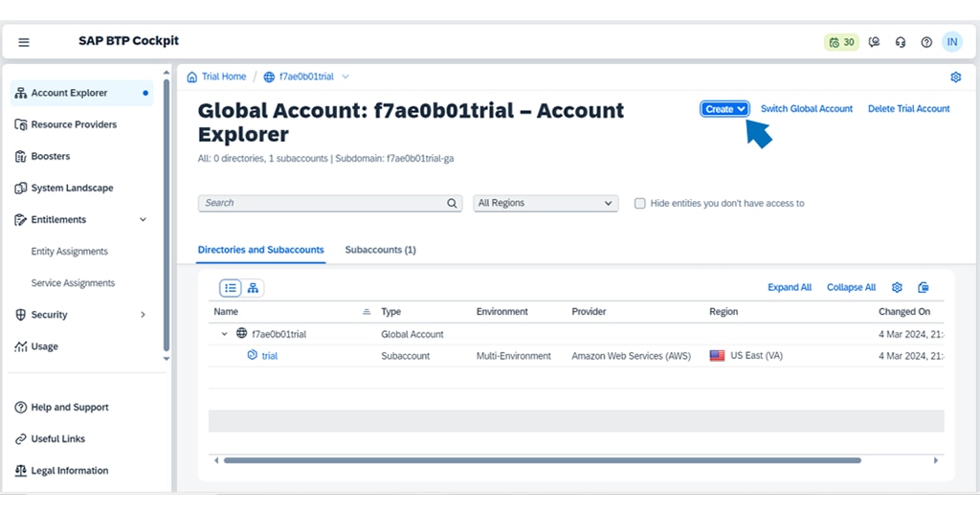This screenshot has height=511, width=980.
Task: Open the hamburger navigation menu
Action: pos(24,42)
